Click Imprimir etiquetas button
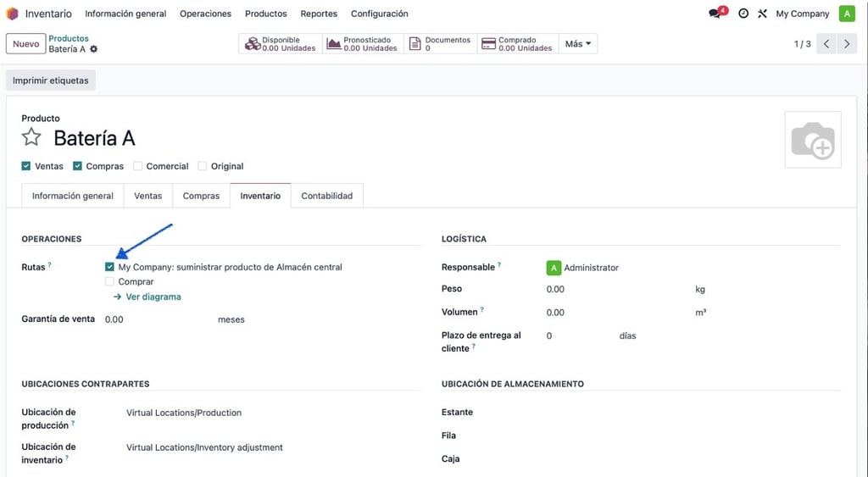 coord(50,80)
